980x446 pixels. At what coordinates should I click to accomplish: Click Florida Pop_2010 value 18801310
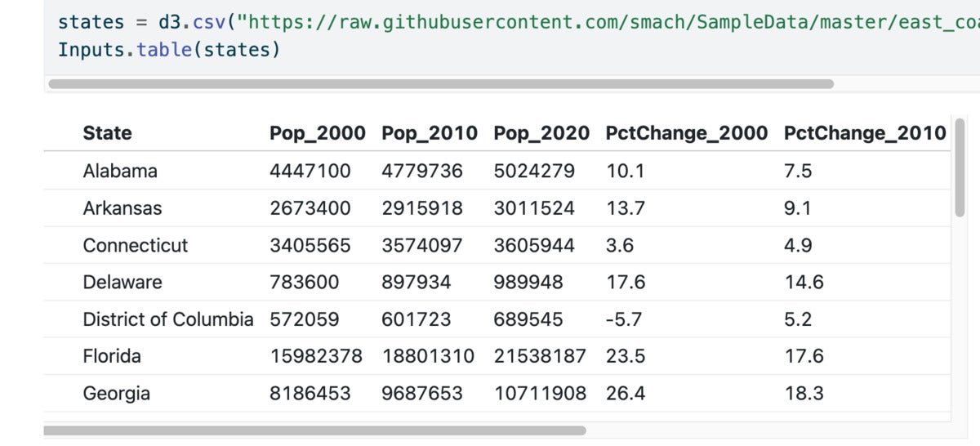(429, 356)
